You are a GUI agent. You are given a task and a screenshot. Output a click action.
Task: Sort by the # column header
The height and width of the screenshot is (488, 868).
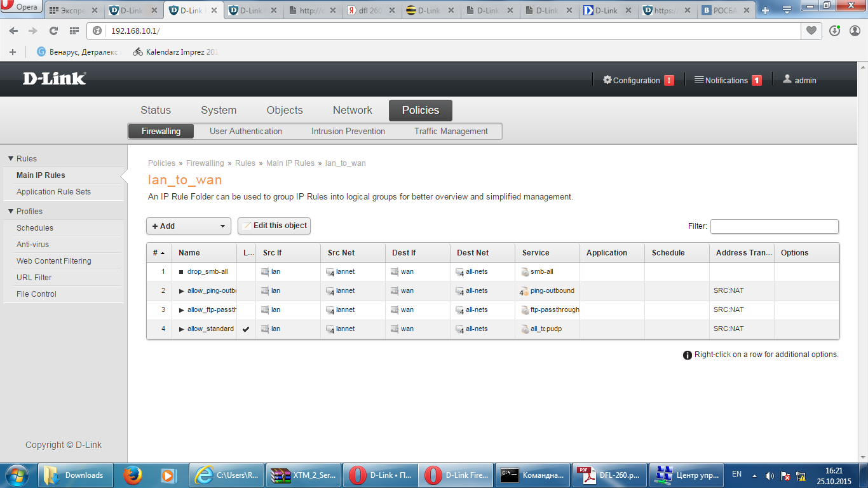[159, 253]
